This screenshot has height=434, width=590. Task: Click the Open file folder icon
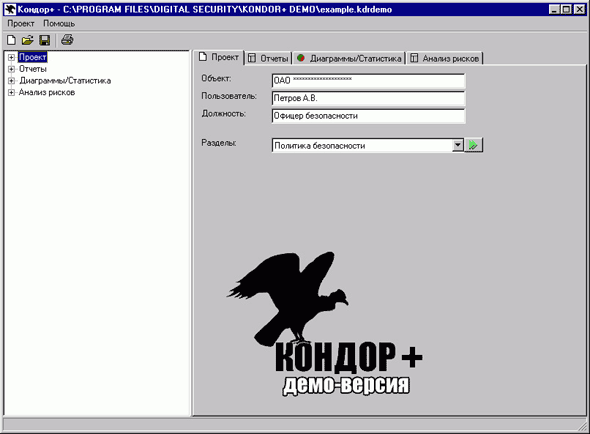click(x=27, y=40)
